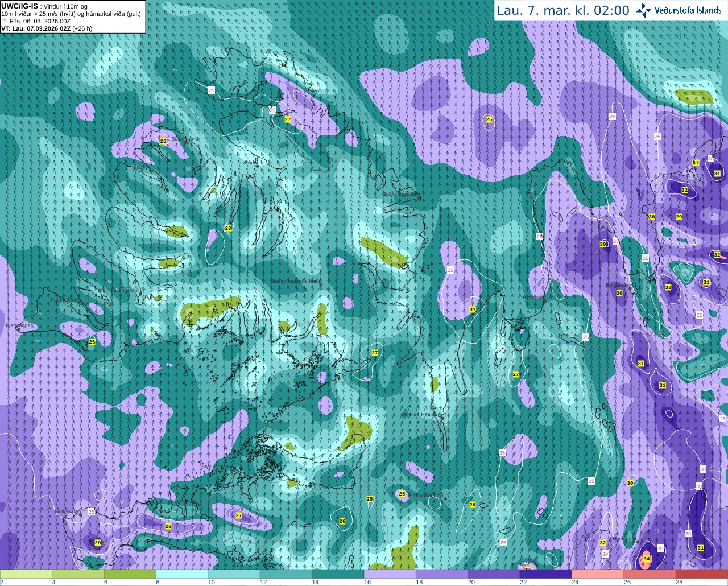The image size is (728, 586).
Task: Pick the medium teal 12–14 m/s legend swatch
Action: point(286,574)
